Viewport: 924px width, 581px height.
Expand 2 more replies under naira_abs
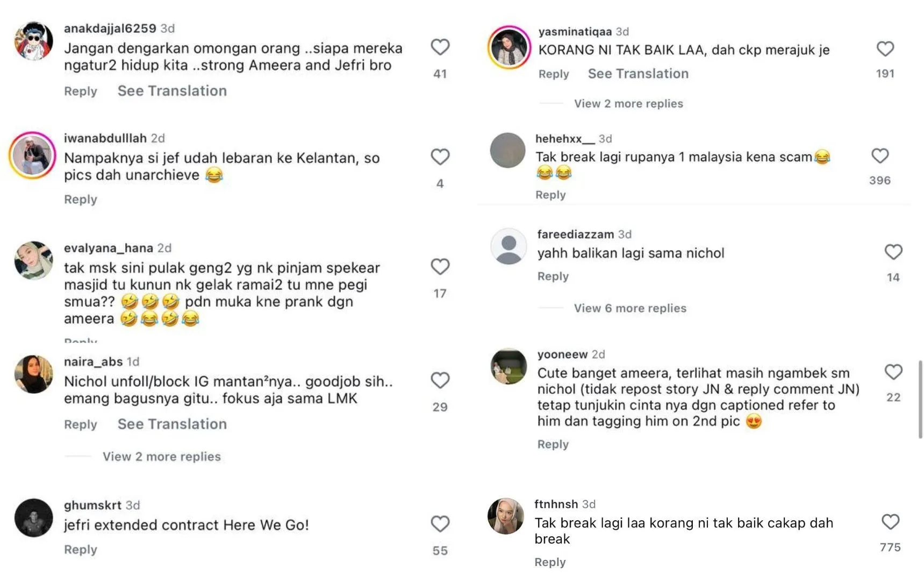pyautogui.click(x=161, y=457)
